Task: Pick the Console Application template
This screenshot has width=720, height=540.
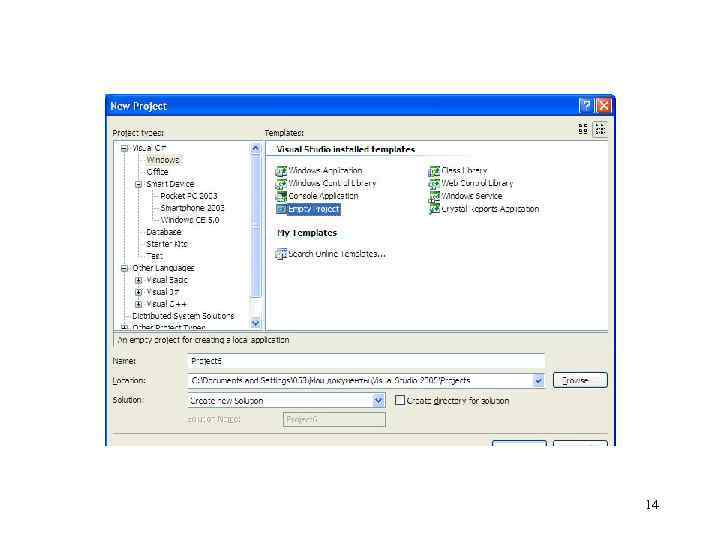Action: tap(317, 196)
